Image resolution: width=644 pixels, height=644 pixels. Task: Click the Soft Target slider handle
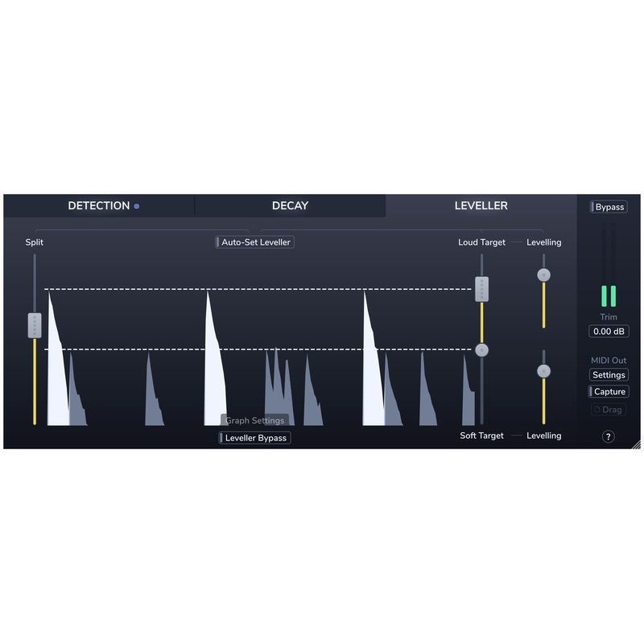(482, 349)
